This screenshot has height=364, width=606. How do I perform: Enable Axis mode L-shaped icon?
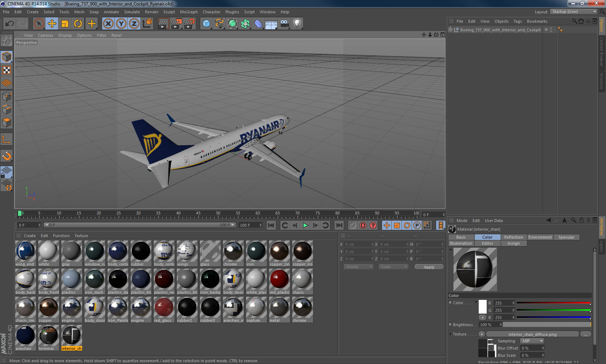tap(6, 139)
